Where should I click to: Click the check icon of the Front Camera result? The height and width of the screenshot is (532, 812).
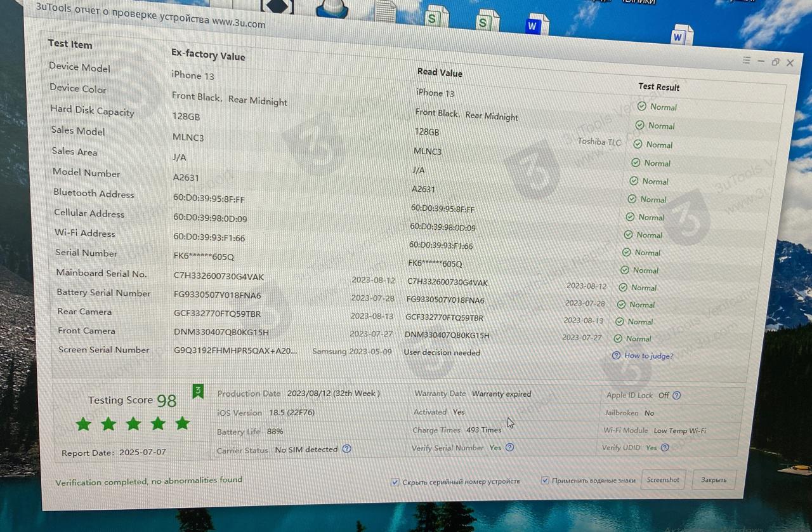[619, 338]
